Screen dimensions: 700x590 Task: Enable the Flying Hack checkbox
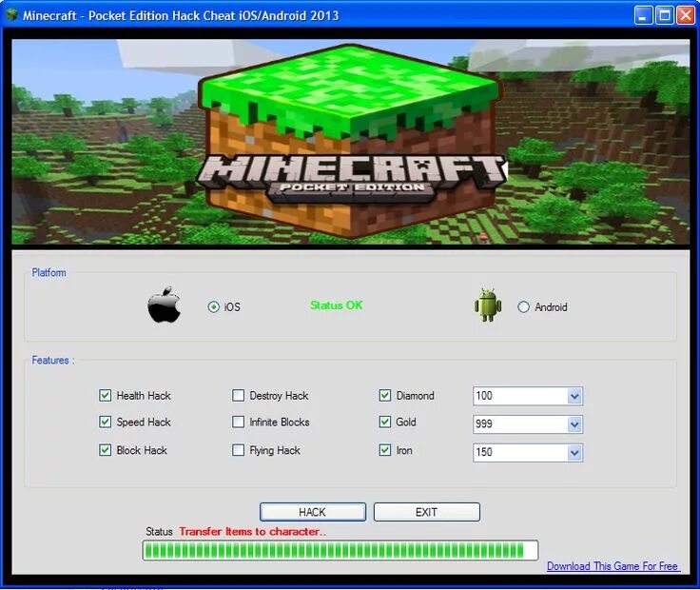(239, 450)
